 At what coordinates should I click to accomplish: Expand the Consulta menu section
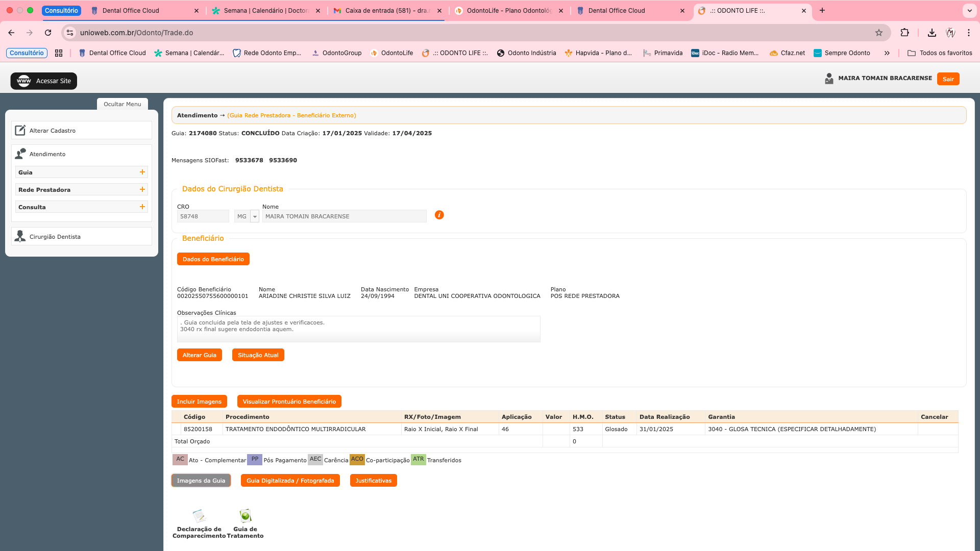tap(142, 207)
